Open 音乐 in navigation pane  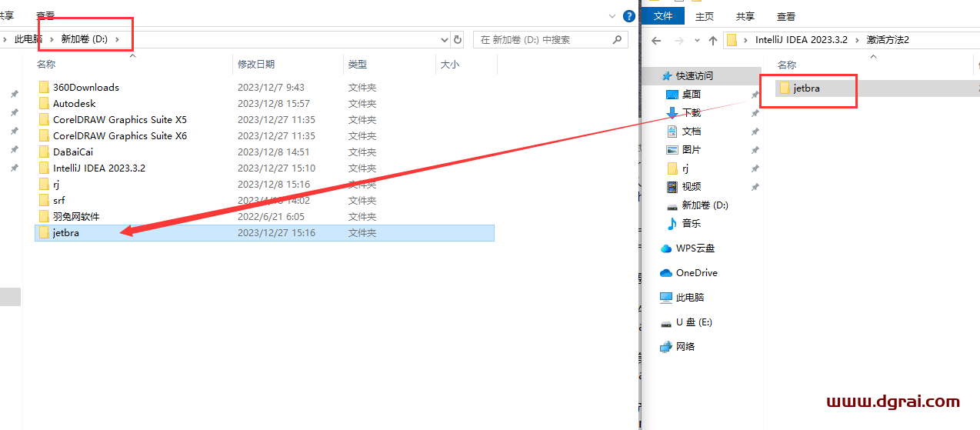click(683, 223)
